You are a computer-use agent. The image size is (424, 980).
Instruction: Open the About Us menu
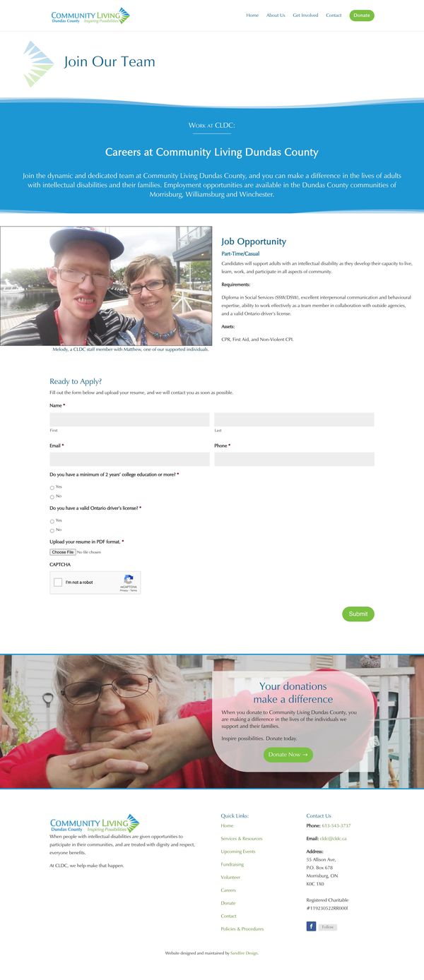(276, 16)
